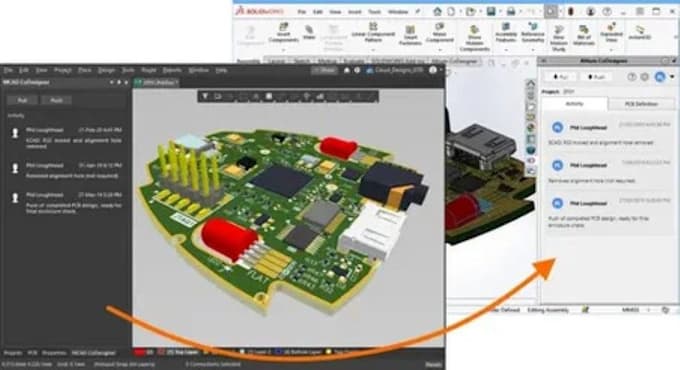Open the Reports menu in Altium
This screenshot has width=680, height=370.
point(172,70)
